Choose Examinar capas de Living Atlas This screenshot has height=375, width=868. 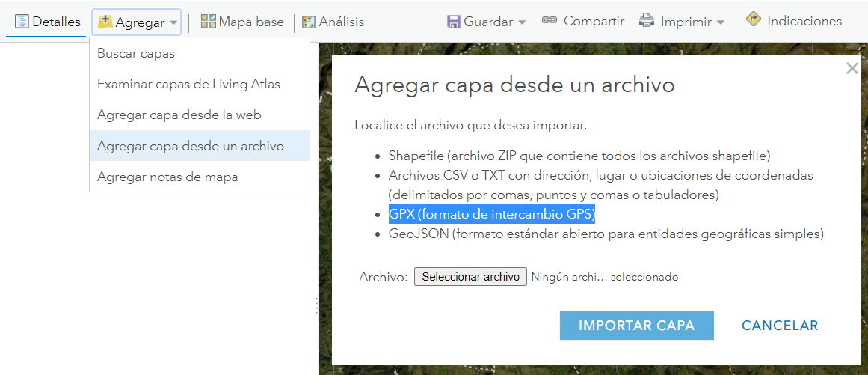coord(188,84)
